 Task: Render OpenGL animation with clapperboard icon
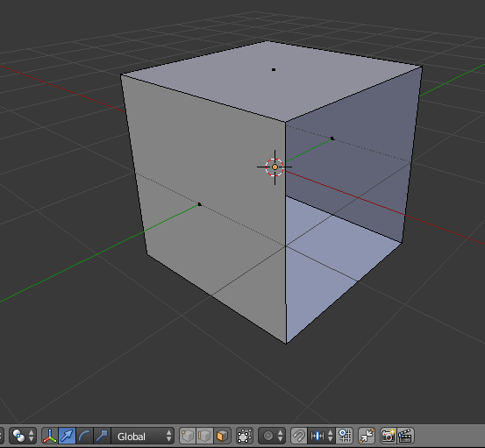coord(405,436)
